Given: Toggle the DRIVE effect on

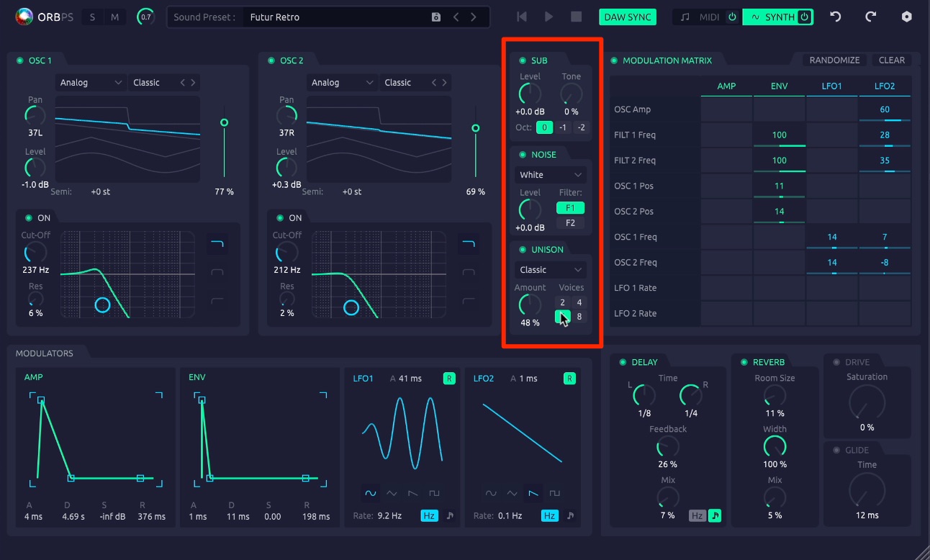Looking at the screenshot, I should click(836, 362).
